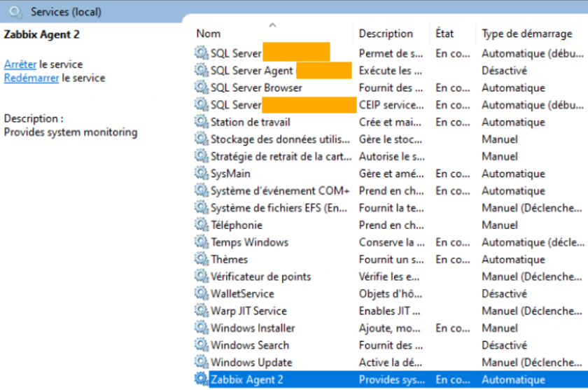This screenshot has width=588, height=390.
Task: Click the sort arrow above Nom column
Action: 272,25
